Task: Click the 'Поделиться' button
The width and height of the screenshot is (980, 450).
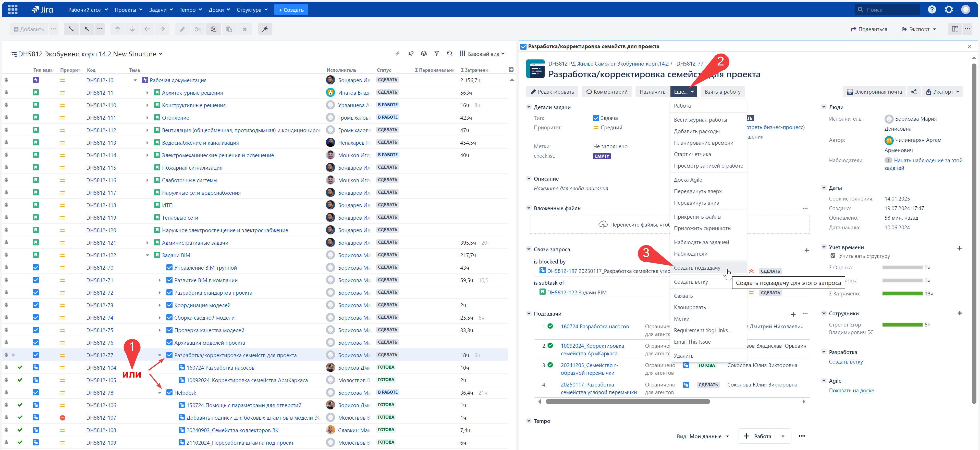Action: tap(869, 29)
